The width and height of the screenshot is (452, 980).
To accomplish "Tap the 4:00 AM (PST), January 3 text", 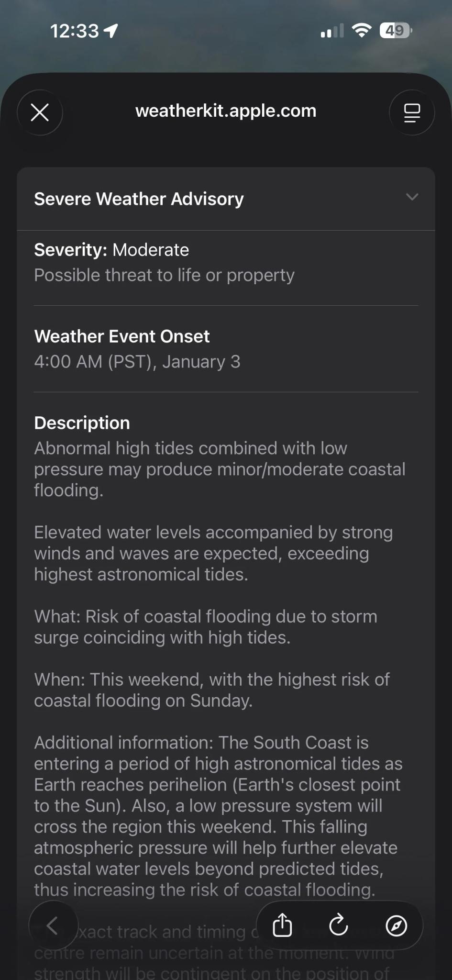I will (x=137, y=362).
